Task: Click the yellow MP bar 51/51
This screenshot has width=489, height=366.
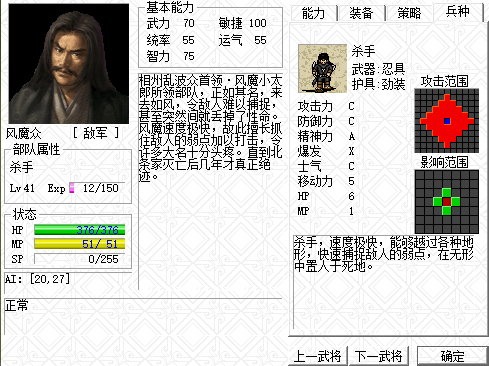Action: [80, 244]
